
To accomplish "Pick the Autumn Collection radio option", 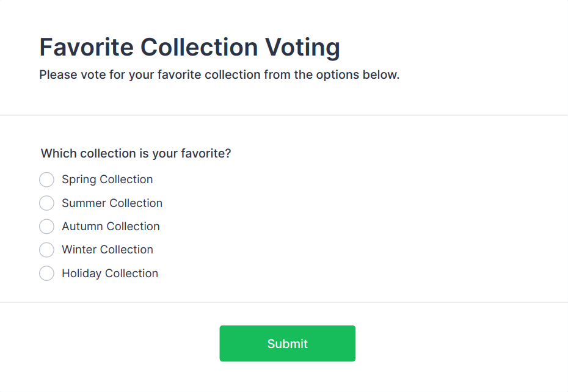I will [46, 227].
